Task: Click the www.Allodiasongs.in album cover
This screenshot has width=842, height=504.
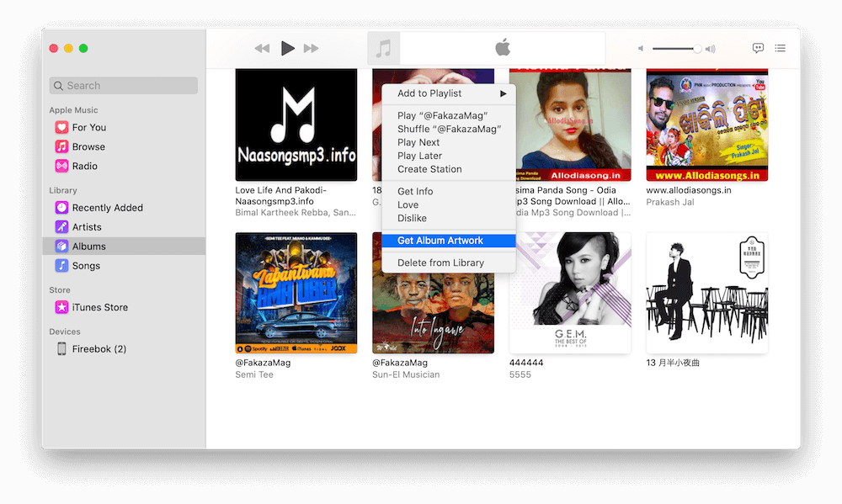Action: tap(707, 125)
